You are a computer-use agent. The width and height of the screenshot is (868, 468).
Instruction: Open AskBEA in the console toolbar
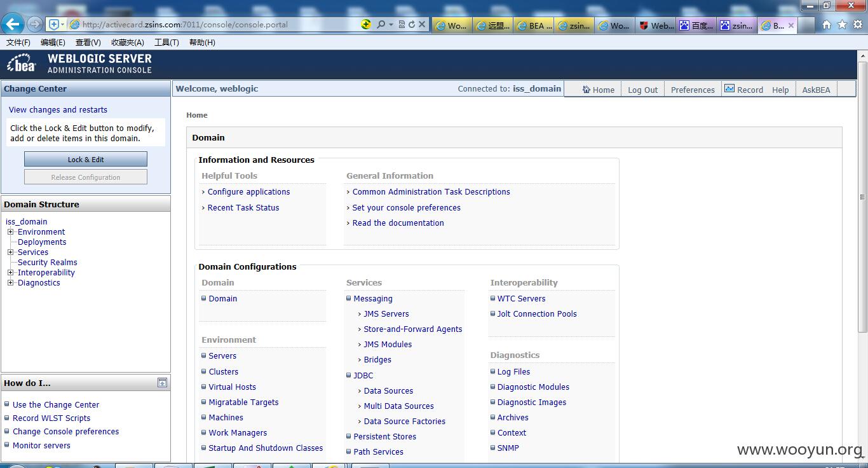pos(816,90)
